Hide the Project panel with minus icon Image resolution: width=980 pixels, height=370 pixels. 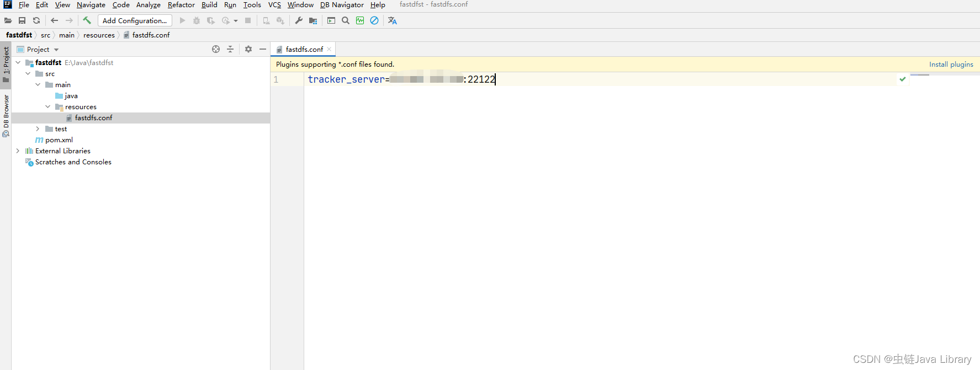coord(263,49)
